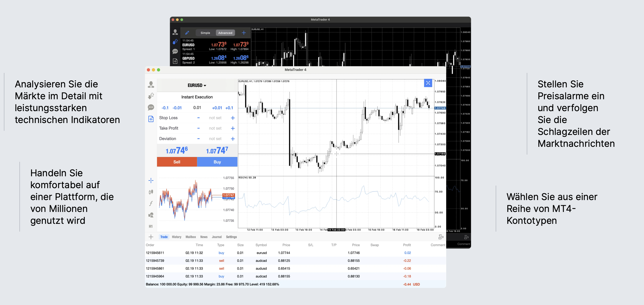Close the chart with blue X button
The image size is (644, 305).
[x=428, y=83]
